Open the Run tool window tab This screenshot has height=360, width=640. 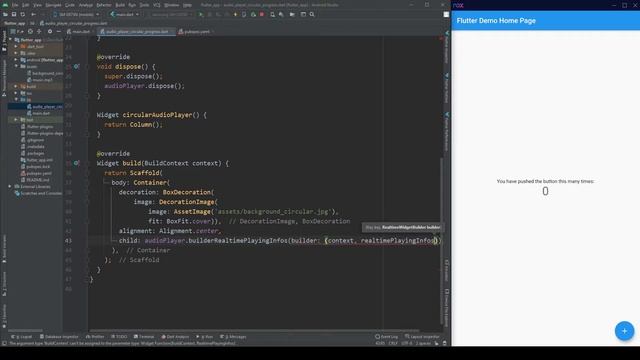coord(205,337)
